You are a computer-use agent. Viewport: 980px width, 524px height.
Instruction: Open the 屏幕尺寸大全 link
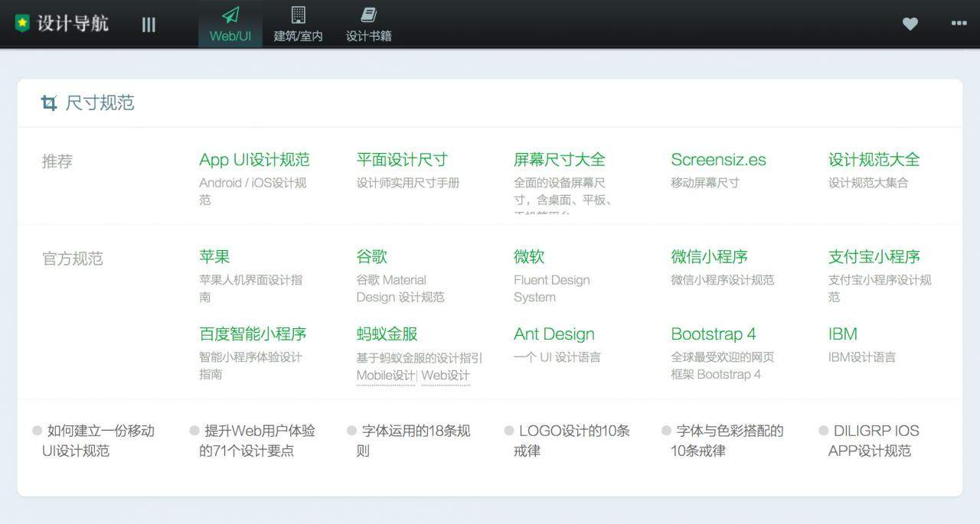pyautogui.click(x=560, y=160)
